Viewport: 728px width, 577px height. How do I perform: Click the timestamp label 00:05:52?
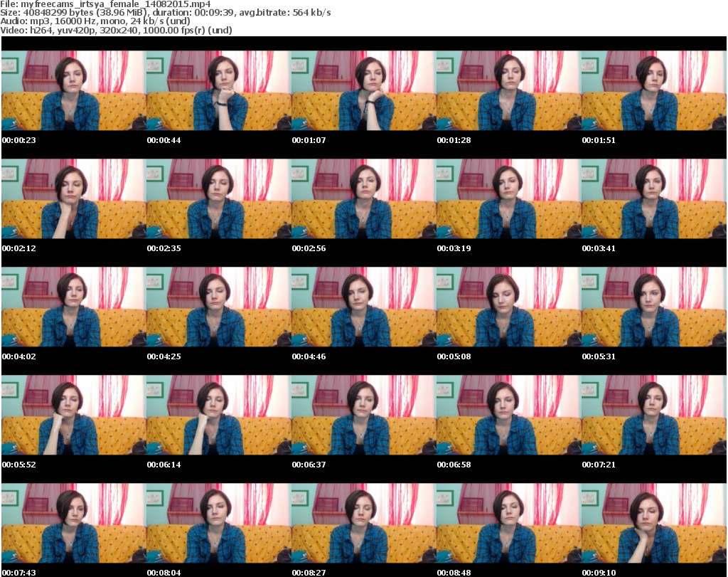pos(19,465)
